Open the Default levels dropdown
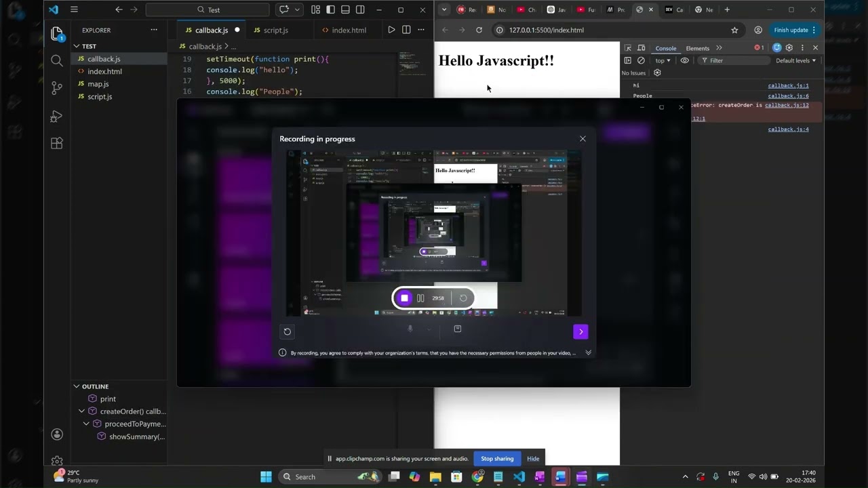The image size is (868, 488). coord(795,60)
